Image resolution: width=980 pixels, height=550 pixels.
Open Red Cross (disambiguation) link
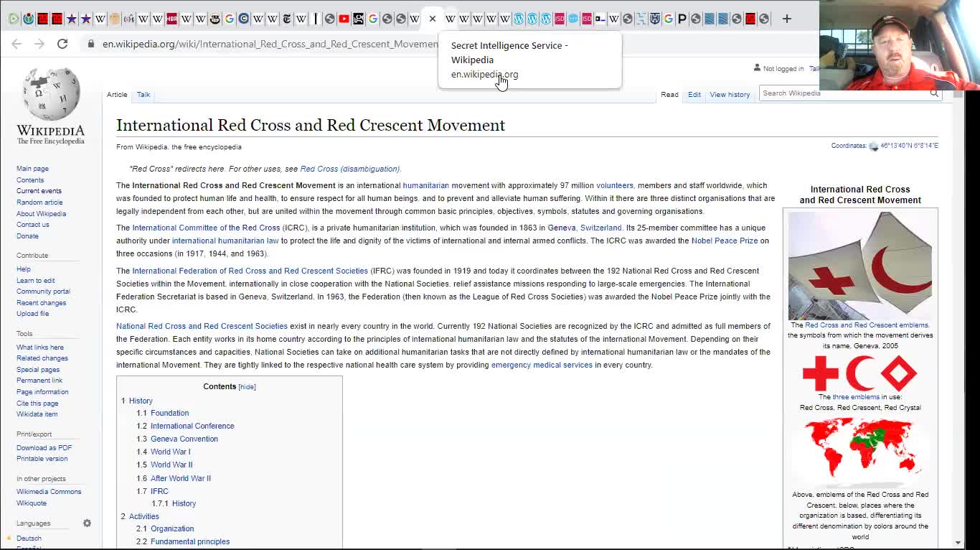pos(349,169)
